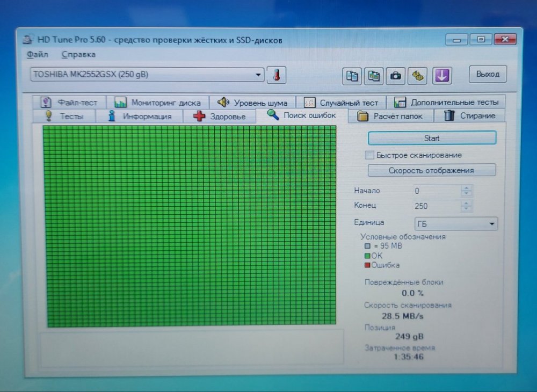Screen dimensions: 537x392
Task: Click the Конец value spinner arrows
Action: (x=467, y=206)
